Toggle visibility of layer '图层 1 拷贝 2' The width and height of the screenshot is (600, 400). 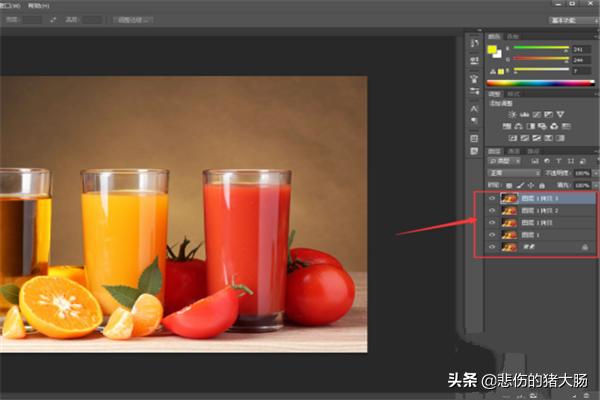tap(491, 211)
